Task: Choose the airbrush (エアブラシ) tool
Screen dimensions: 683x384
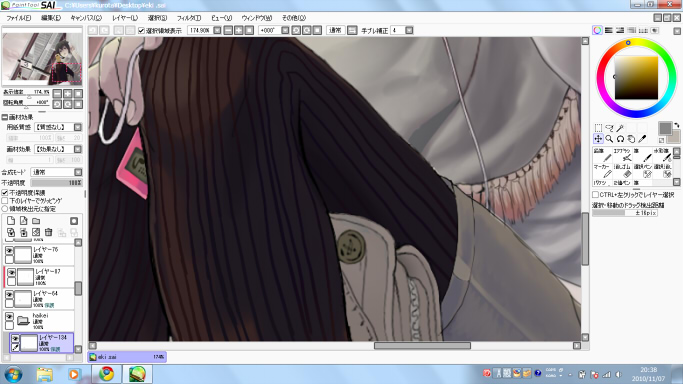Action: (622, 155)
